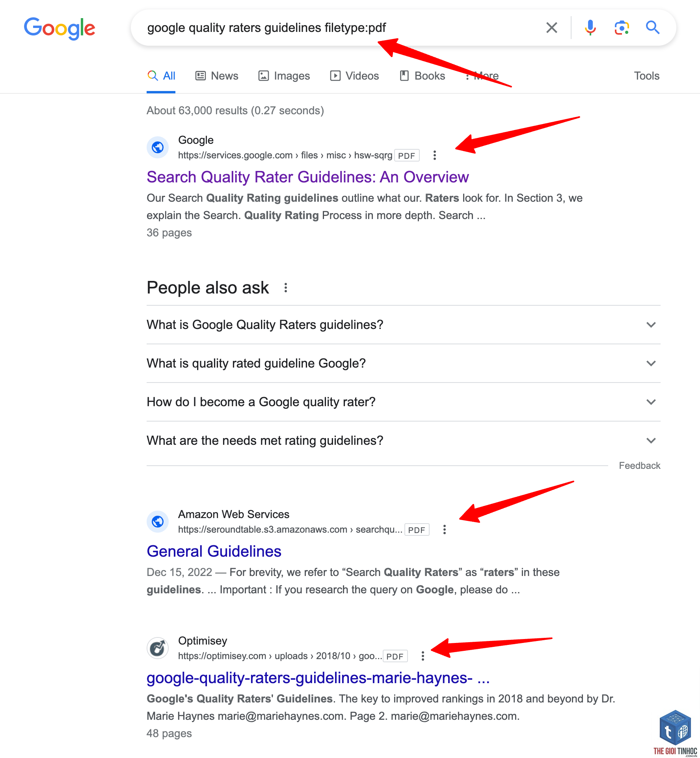
Task: Clear the search query with the X icon
Action: pyautogui.click(x=551, y=28)
